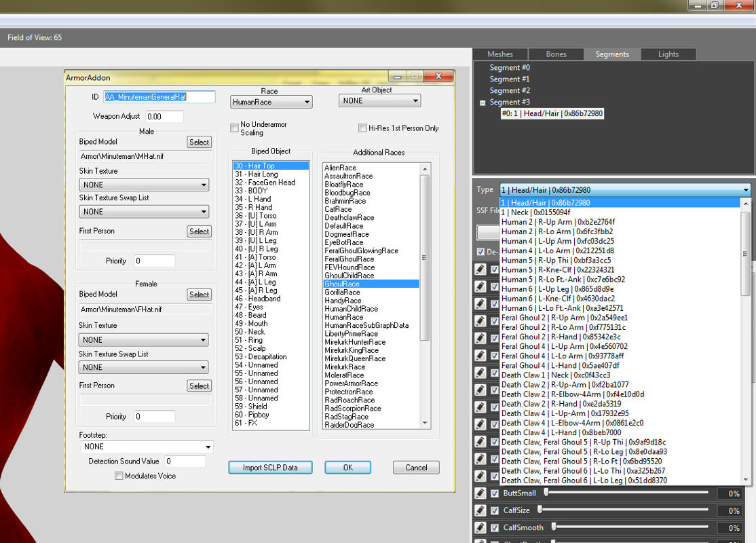The image size is (756, 543).
Task: Open the Race dropdown showing HumanRace
Action: click(x=271, y=102)
